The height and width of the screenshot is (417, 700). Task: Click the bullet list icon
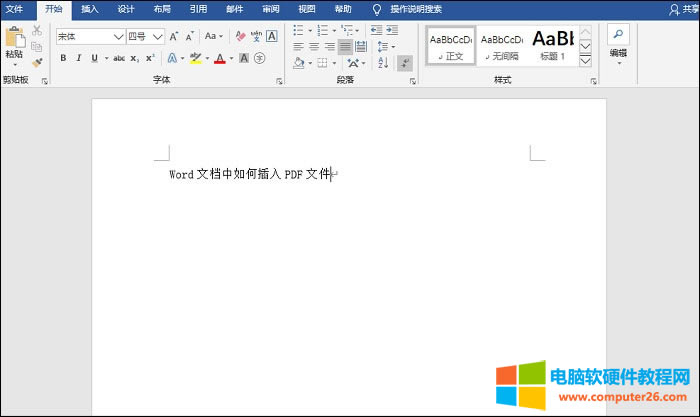[299, 31]
